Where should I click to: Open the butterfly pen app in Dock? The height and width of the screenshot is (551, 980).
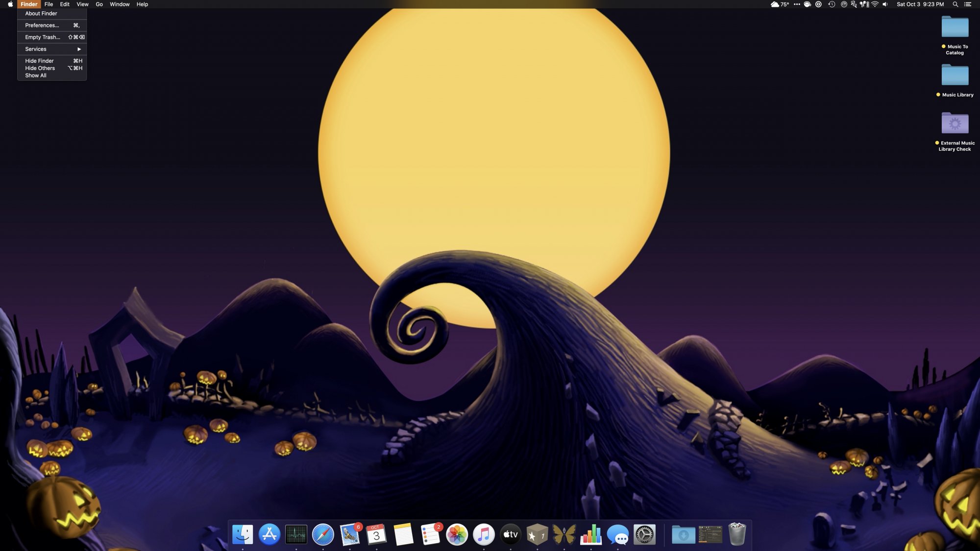tap(564, 534)
